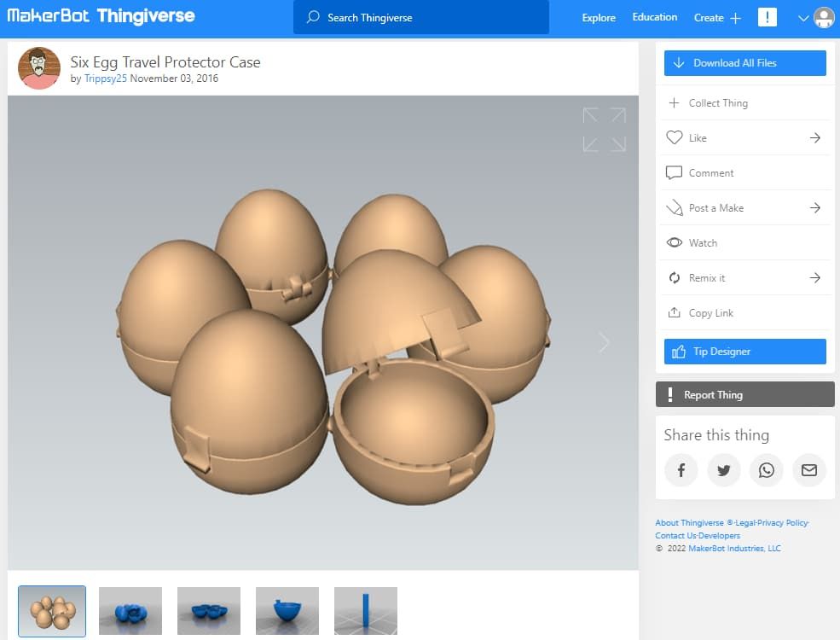Share this thing on Facebook
Image resolution: width=840 pixels, height=640 pixels.
click(681, 470)
